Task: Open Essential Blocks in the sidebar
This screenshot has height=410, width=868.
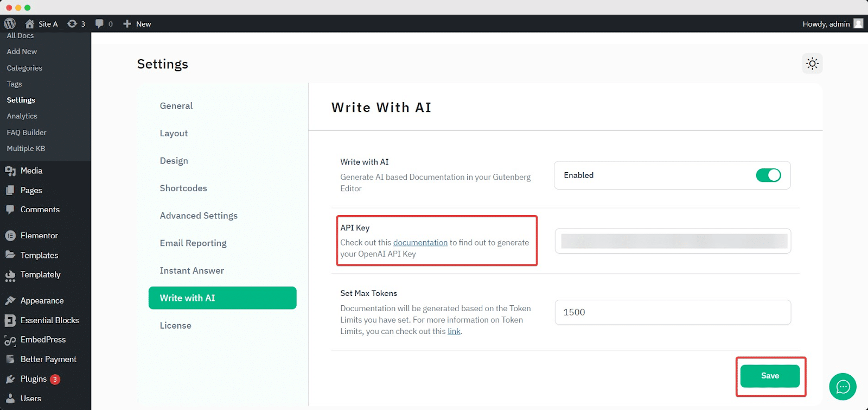Action: coord(49,320)
